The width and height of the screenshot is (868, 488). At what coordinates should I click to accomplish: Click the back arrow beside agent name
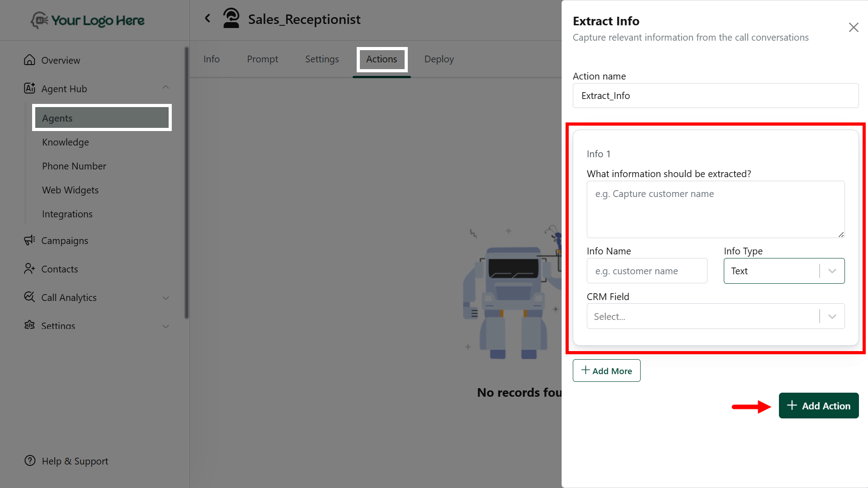pyautogui.click(x=208, y=19)
